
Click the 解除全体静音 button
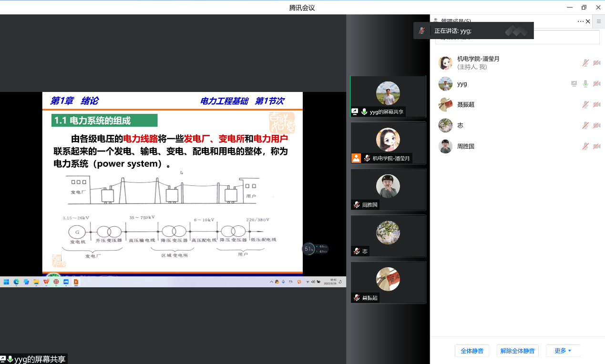pos(517,351)
